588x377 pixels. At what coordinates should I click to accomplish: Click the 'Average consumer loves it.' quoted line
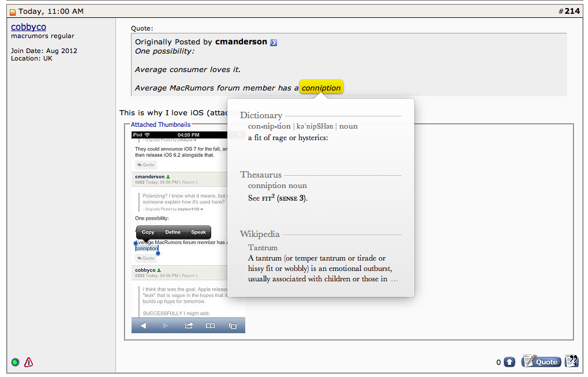point(188,69)
